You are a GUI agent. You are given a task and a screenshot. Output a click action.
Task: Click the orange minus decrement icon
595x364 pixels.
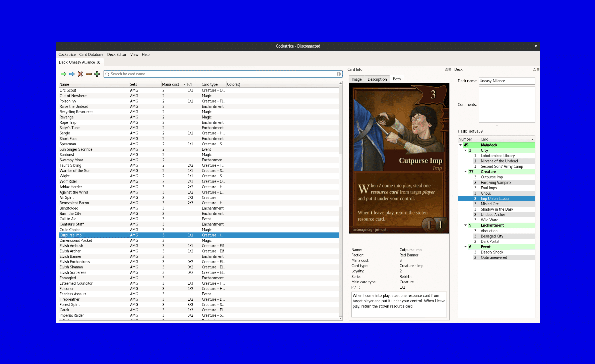click(89, 74)
